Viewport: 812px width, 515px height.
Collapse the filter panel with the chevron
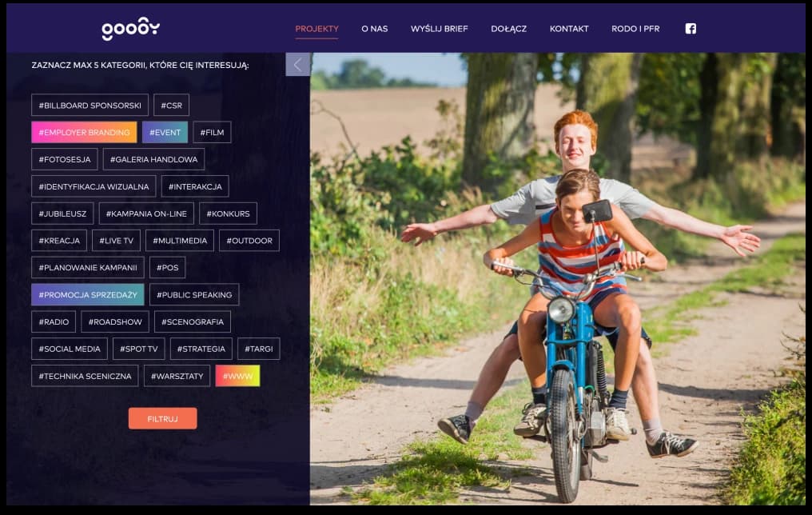(297, 63)
